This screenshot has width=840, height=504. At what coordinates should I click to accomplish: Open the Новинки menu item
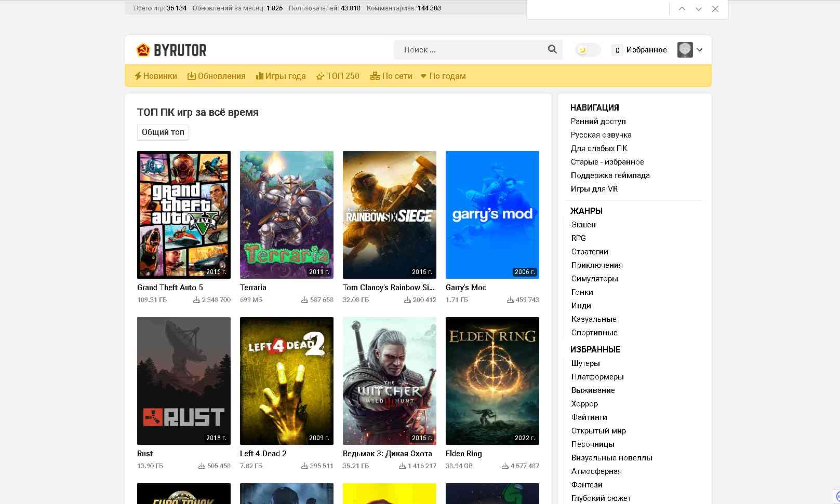pyautogui.click(x=156, y=76)
